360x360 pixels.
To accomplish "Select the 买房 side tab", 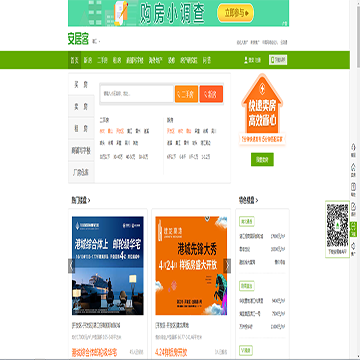I will click(x=81, y=85).
